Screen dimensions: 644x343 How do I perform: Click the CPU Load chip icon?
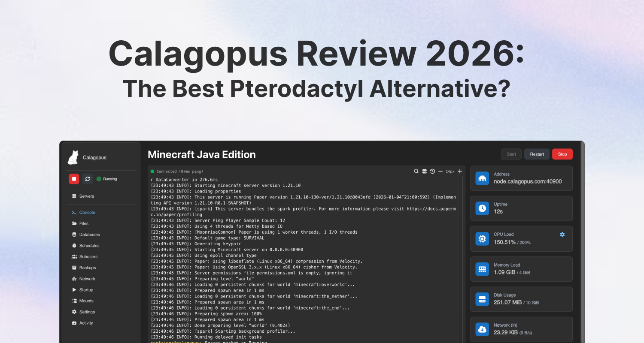tap(482, 239)
